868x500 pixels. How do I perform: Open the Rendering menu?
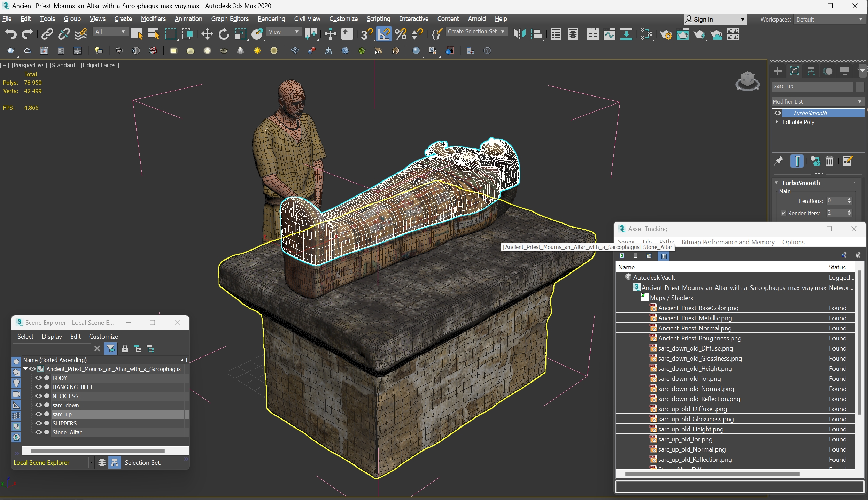[x=271, y=19]
